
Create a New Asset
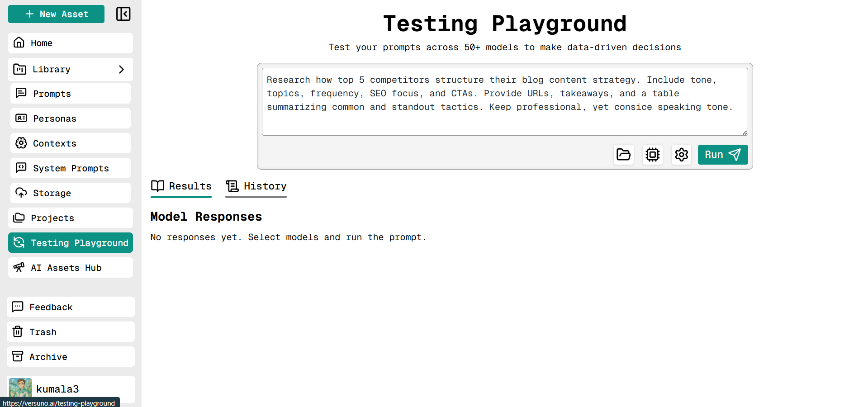(x=56, y=14)
